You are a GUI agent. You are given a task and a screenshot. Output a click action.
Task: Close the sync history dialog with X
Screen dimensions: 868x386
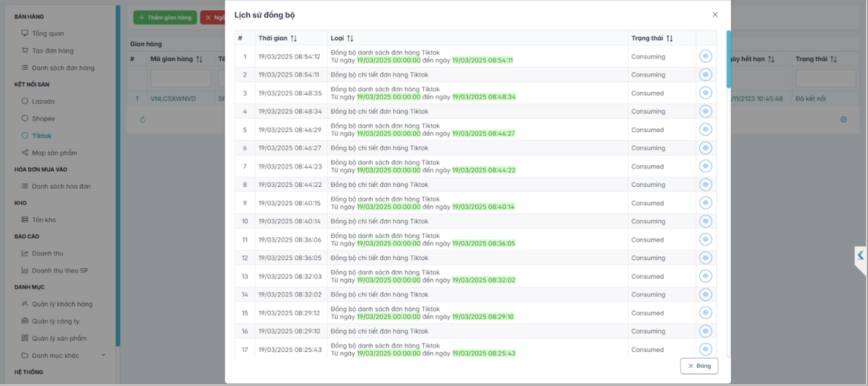click(x=715, y=15)
